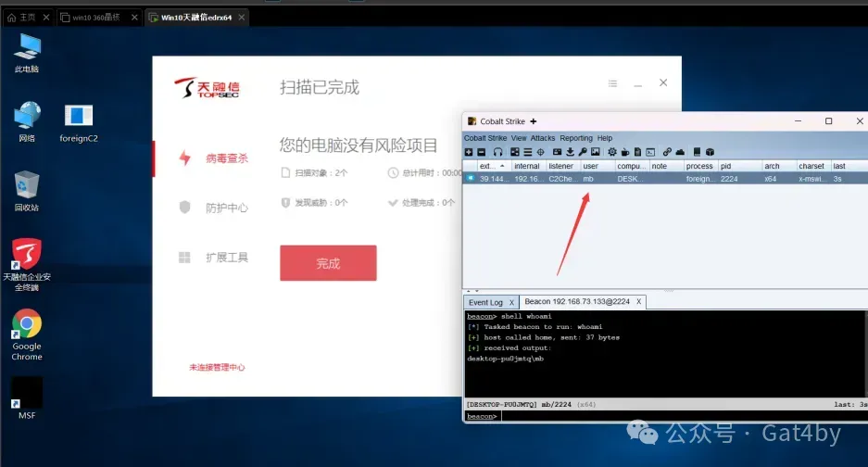868x467 pixels.
Task: Open keystrokes key icon
Action: pos(583,152)
